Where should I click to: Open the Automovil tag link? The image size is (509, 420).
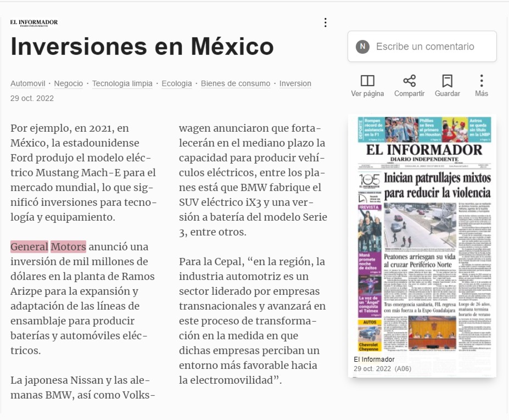coord(28,83)
